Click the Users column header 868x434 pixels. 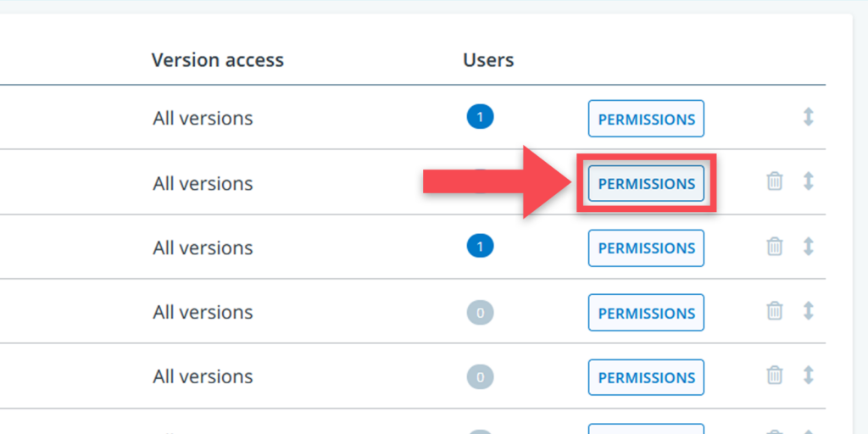coord(488,60)
